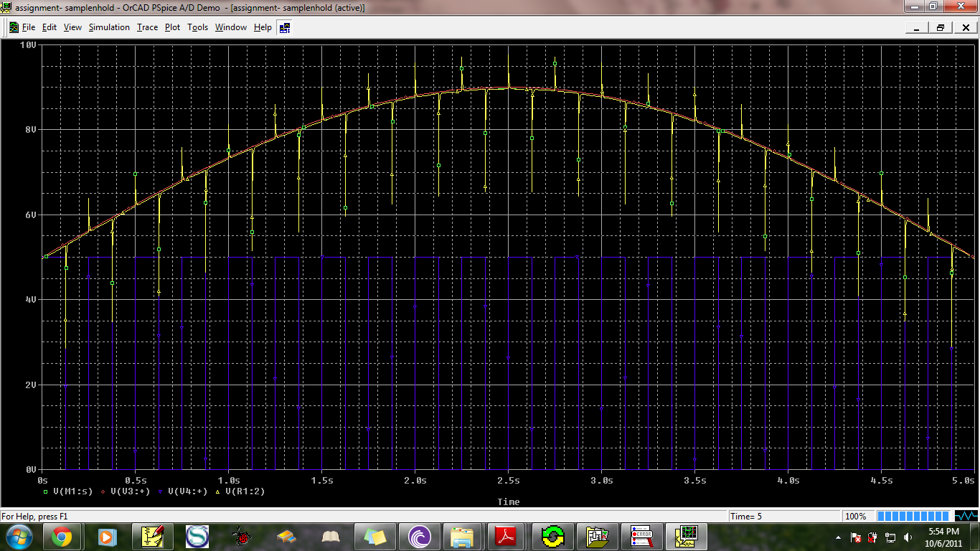Open the BitTorrent taskbar icon
Image resolution: width=980 pixels, height=551 pixels.
(420, 537)
